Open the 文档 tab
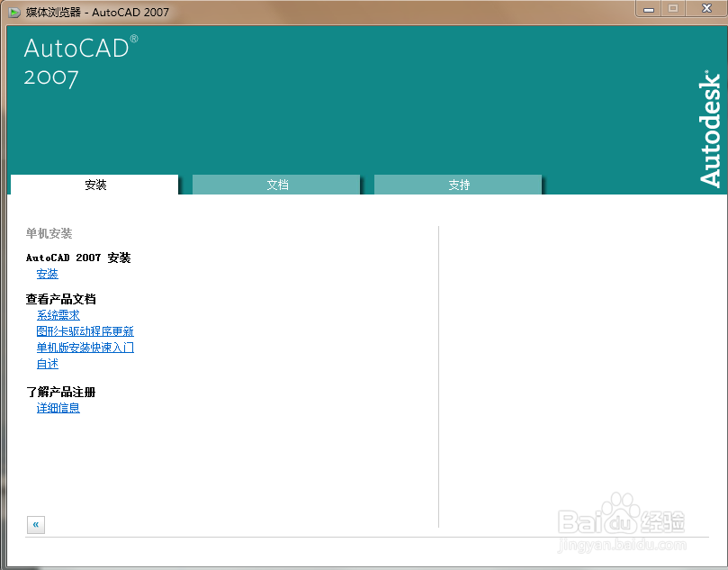This screenshot has height=570, width=728. (x=276, y=185)
